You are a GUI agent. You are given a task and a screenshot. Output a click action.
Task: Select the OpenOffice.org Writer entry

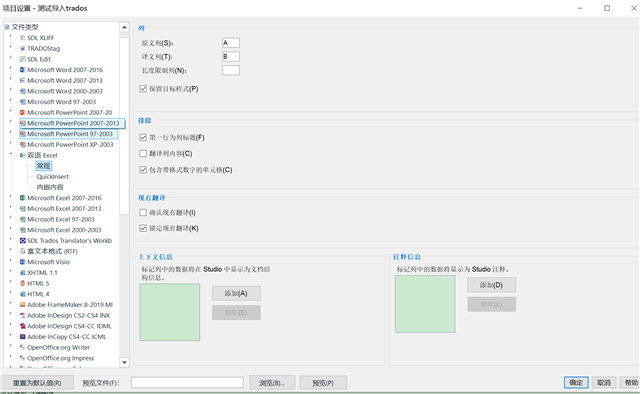tap(58, 347)
